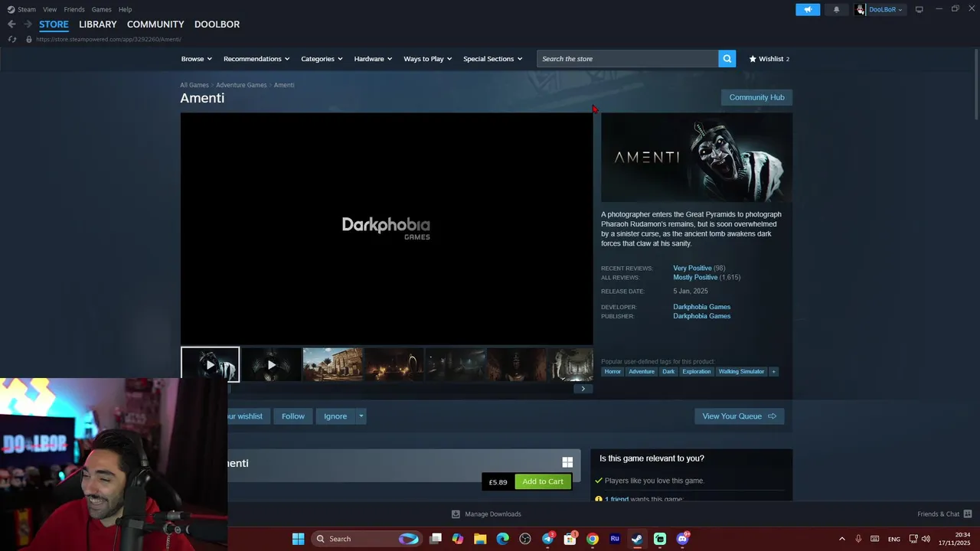
Task: Click View Your Queue
Action: [x=739, y=416]
